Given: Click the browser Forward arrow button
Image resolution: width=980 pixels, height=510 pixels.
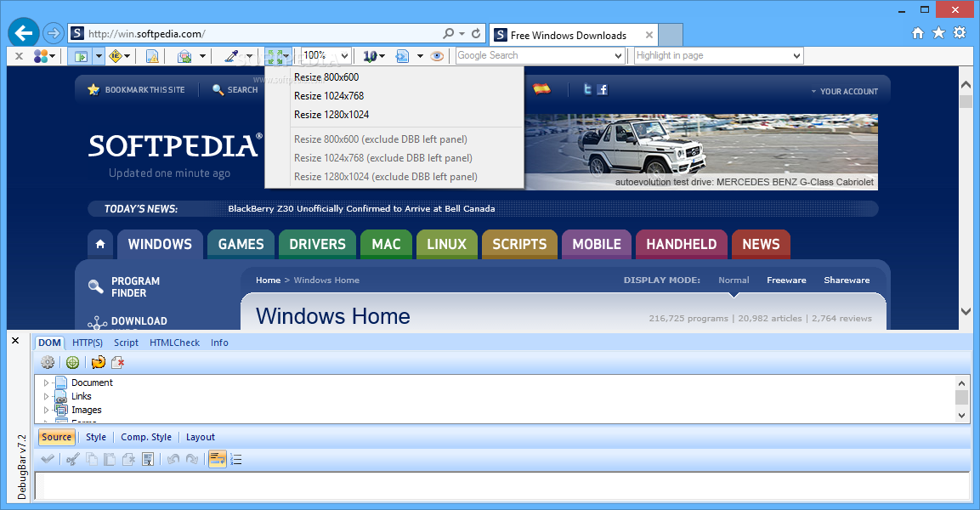Looking at the screenshot, I should tap(54, 33).
